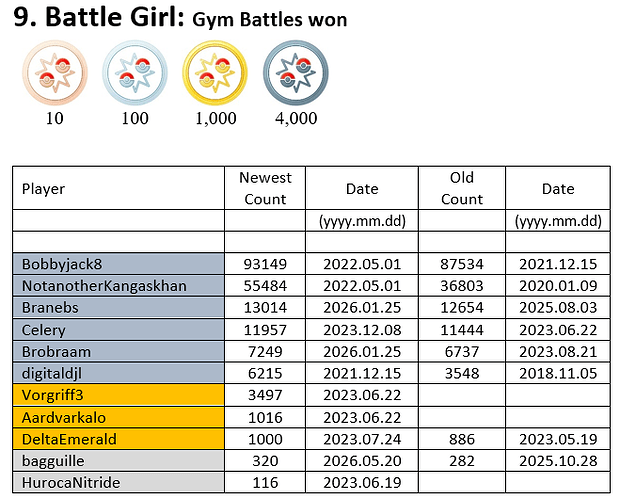Click the silver Battle Girl medal icon
Image resolution: width=620 pixels, height=499 pixels.
click(x=135, y=73)
